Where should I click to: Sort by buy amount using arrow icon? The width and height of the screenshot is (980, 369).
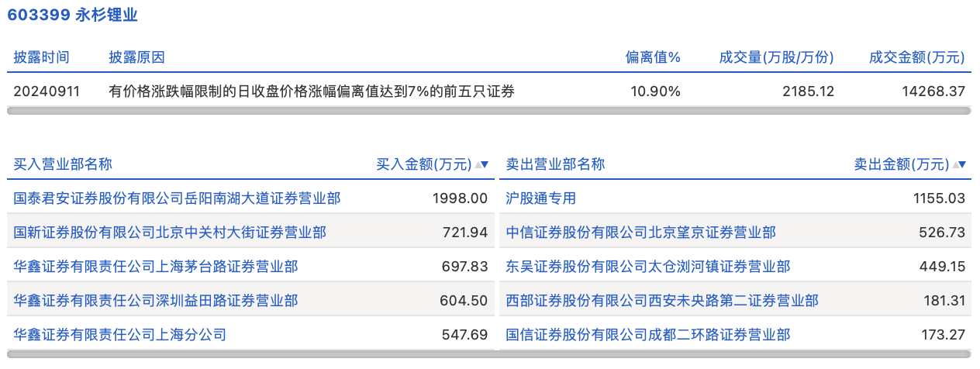[482, 164]
